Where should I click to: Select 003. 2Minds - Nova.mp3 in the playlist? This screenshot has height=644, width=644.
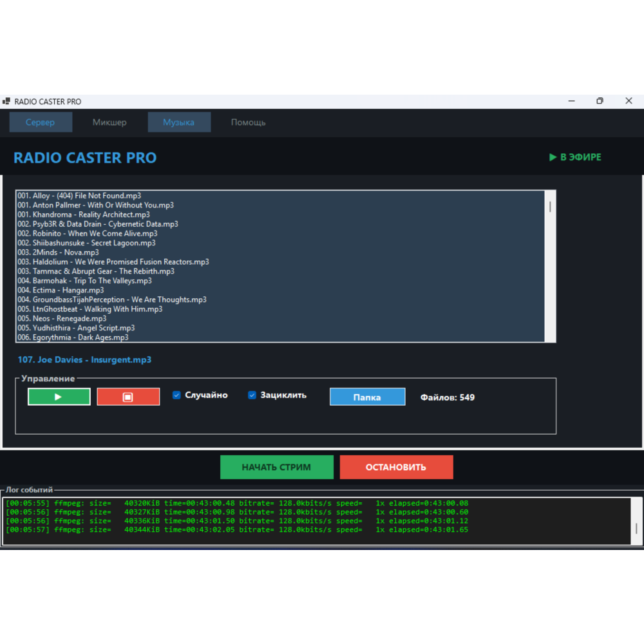coord(58,252)
